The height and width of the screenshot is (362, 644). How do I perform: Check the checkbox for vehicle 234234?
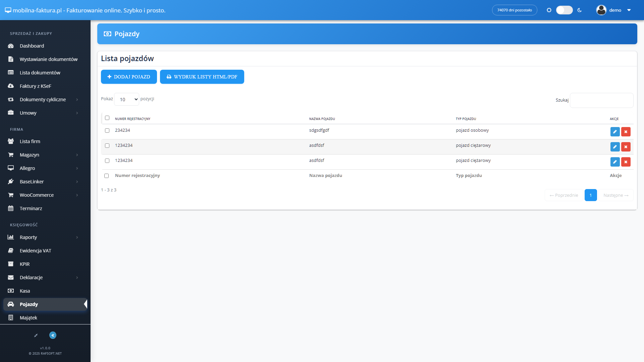[107, 131]
